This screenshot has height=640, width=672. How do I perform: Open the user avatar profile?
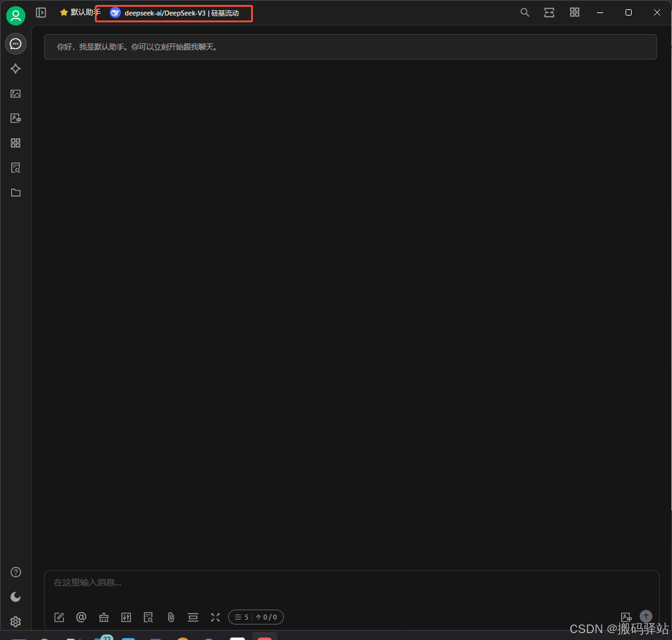click(x=16, y=16)
